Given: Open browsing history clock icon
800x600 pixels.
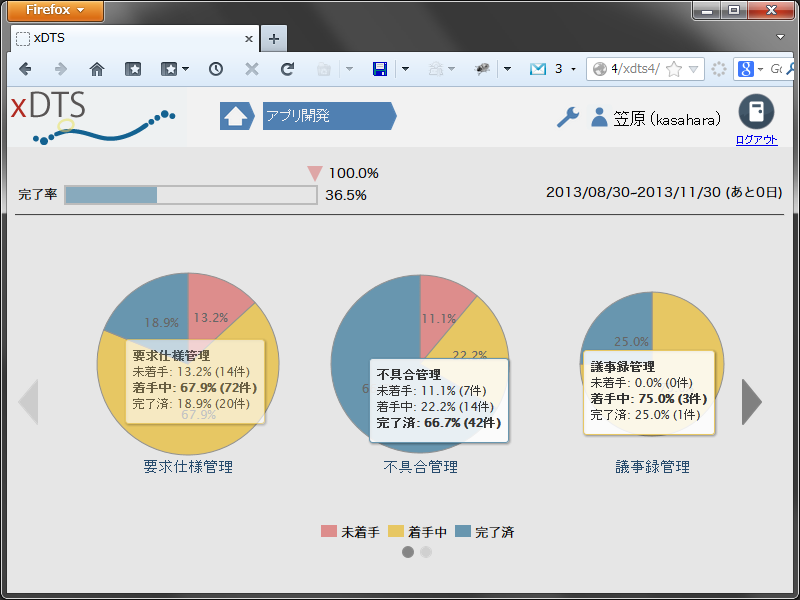Looking at the screenshot, I should point(216,69).
